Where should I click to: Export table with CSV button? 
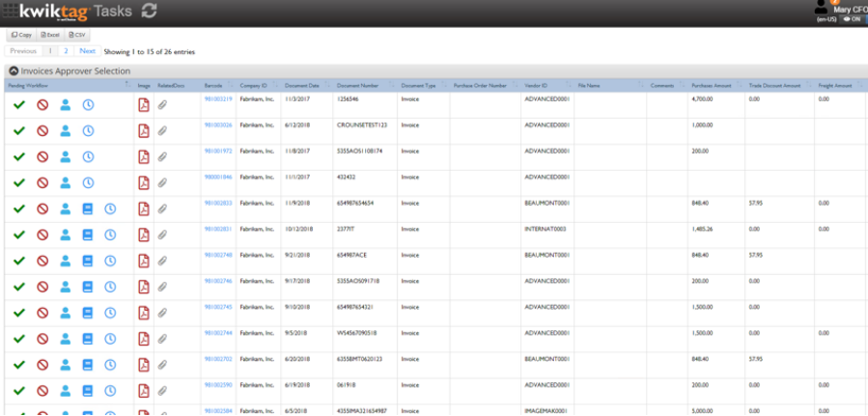[x=77, y=35]
